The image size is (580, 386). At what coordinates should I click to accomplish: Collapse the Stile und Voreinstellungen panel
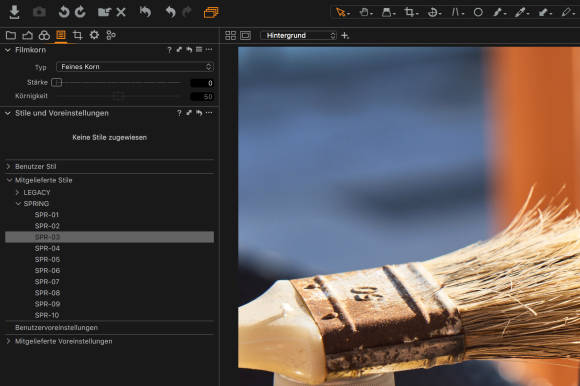coord(7,113)
